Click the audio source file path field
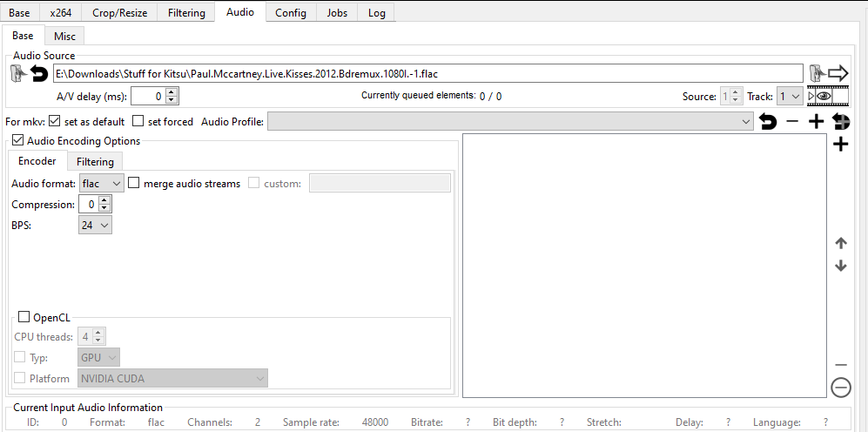The image size is (868, 432). [427, 73]
